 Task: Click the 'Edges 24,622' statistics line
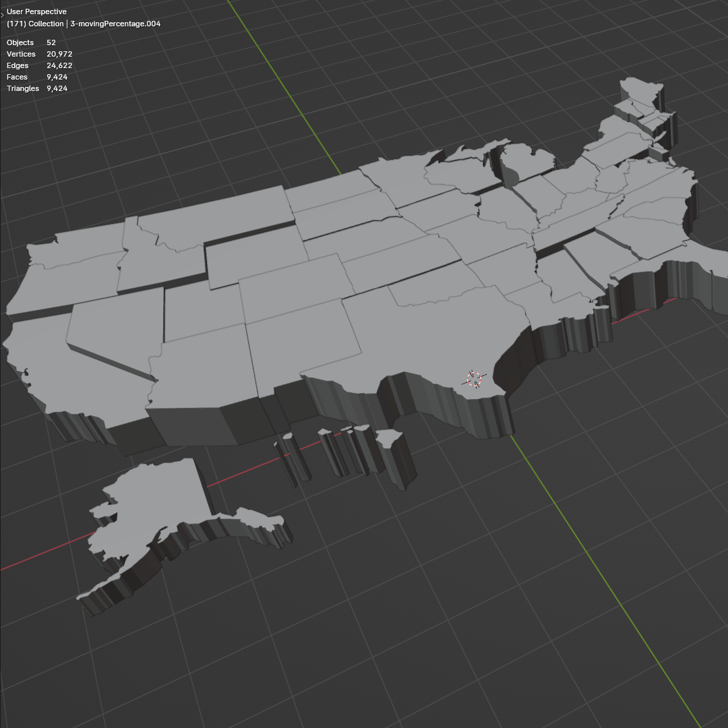[x=40, y=65]
